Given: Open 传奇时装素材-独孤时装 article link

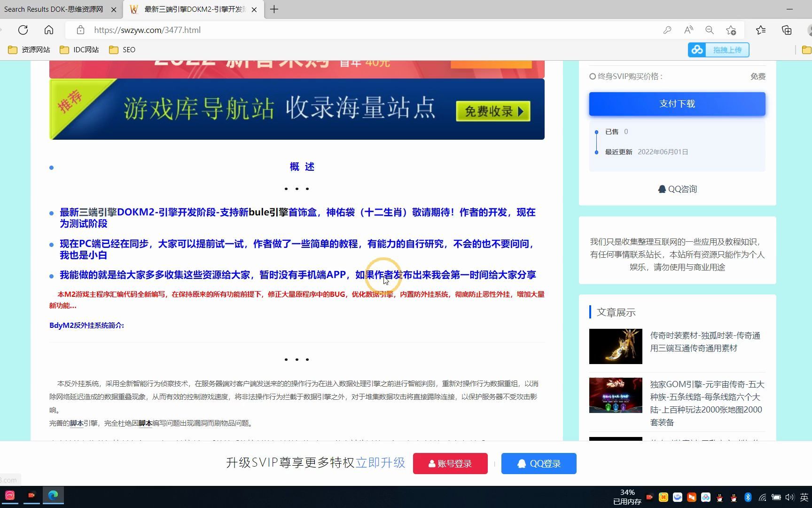Looking at the screenshot, I should pyautogui.click(x=705, y=342).
